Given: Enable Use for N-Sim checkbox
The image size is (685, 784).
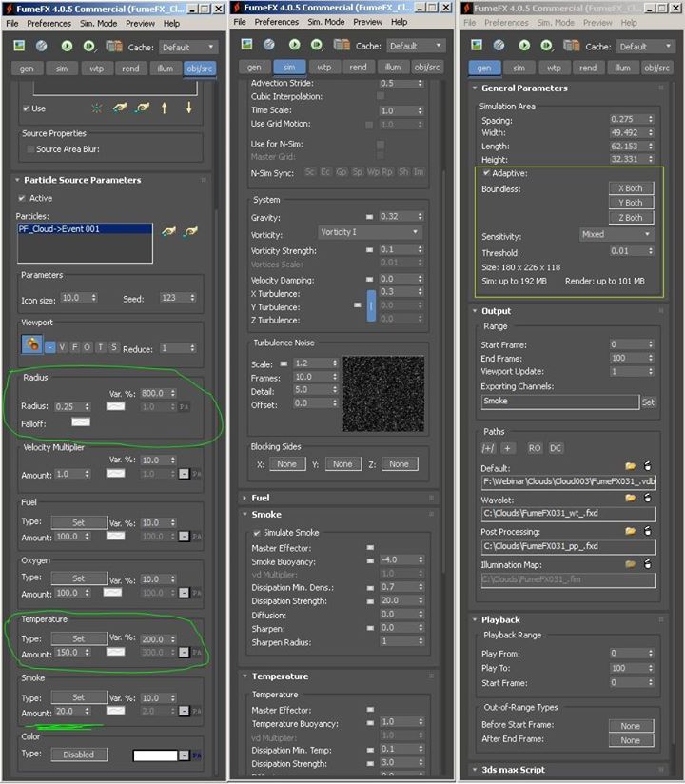Looking at the screenshot, I should click(x=381, y=145).
